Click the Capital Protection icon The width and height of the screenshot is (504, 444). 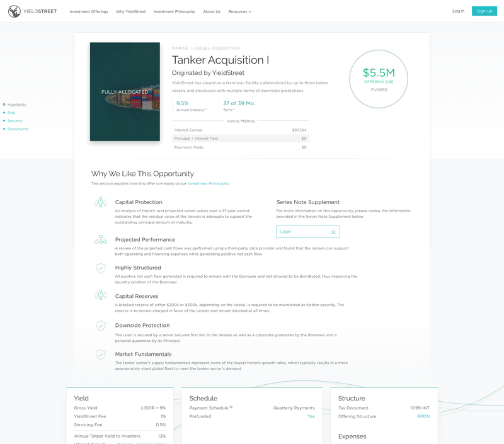pyautogui.click(x=101, y=202)
